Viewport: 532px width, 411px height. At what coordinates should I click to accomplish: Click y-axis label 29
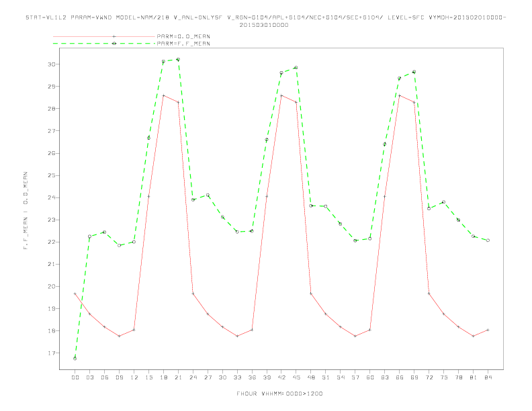coord(51,87)
